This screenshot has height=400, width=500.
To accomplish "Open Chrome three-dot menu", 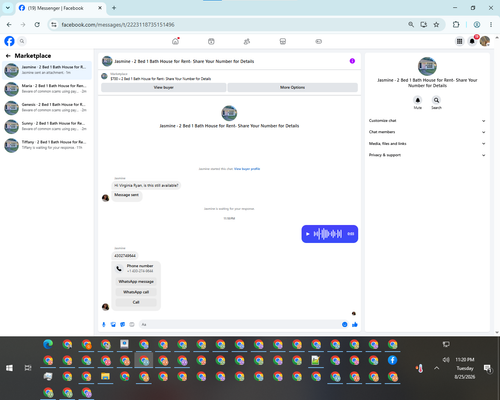I will pyautogui.click(x=491, y=25).
